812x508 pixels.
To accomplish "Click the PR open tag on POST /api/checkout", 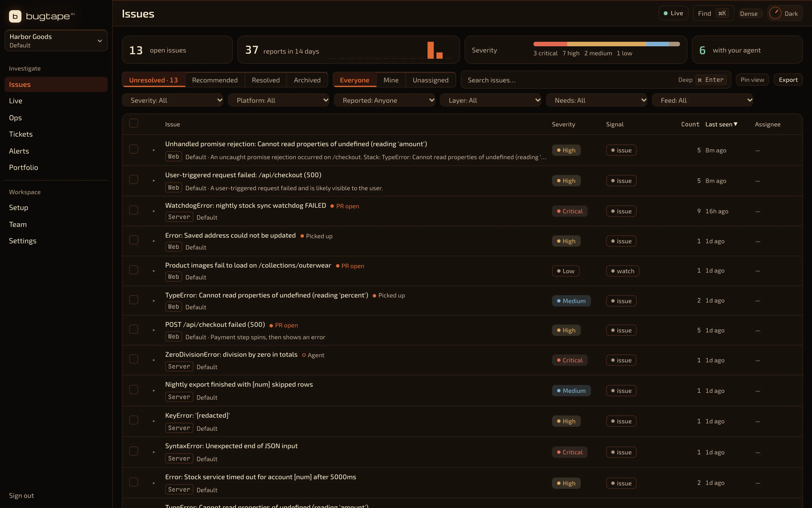I will tap(284, 325).
